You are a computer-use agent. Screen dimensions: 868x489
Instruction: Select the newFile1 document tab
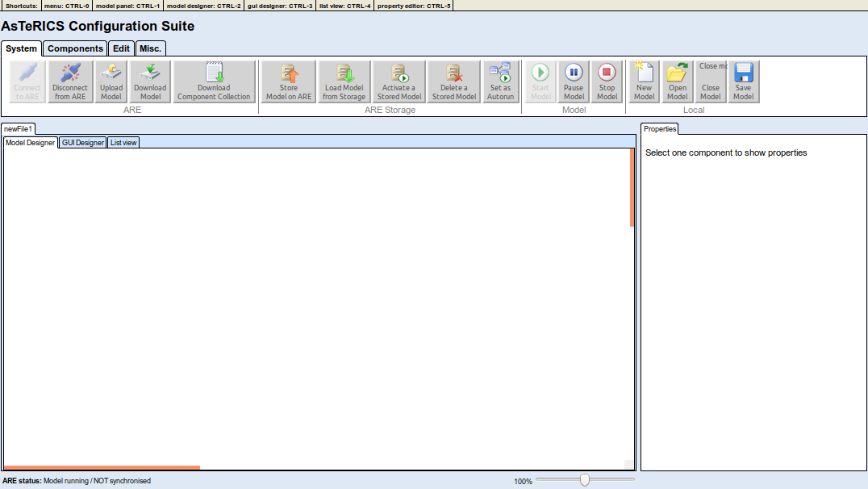(x=19, y=129)
